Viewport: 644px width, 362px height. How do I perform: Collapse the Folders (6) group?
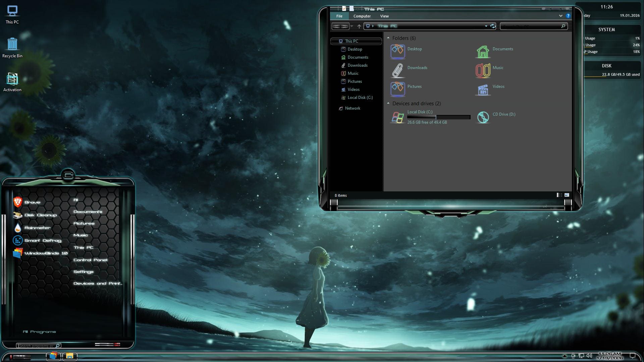pyautogui.click(x=388, y=38)
